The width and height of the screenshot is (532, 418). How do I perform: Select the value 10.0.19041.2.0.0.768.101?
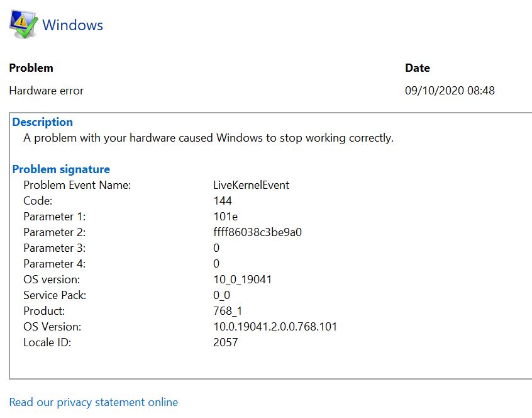click(275, 327)
